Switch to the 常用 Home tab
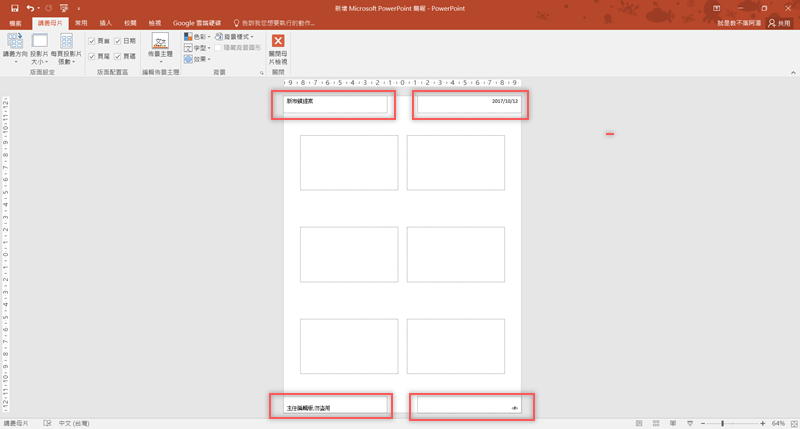 pyautogui.click(x=81, y=23)
